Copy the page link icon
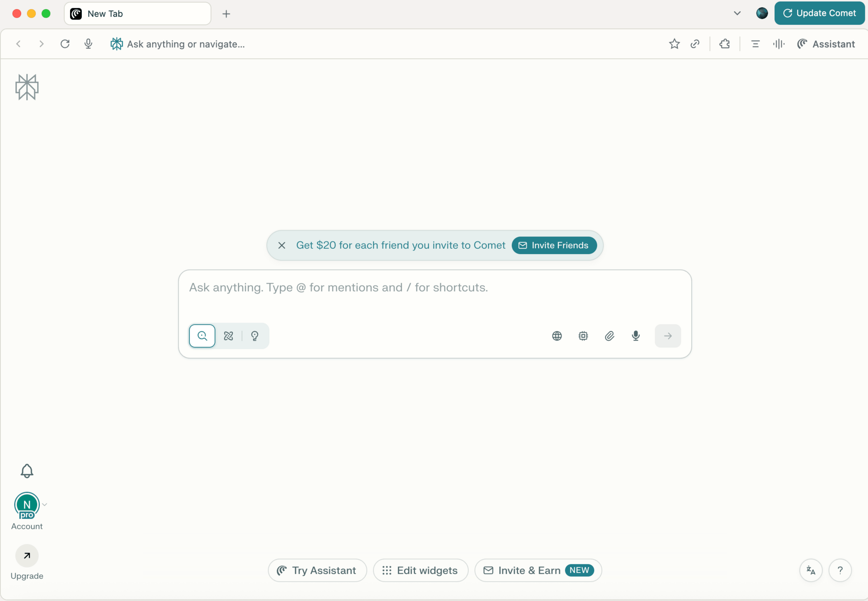Viewport: 868px width, 601px height. click(695, 44)
